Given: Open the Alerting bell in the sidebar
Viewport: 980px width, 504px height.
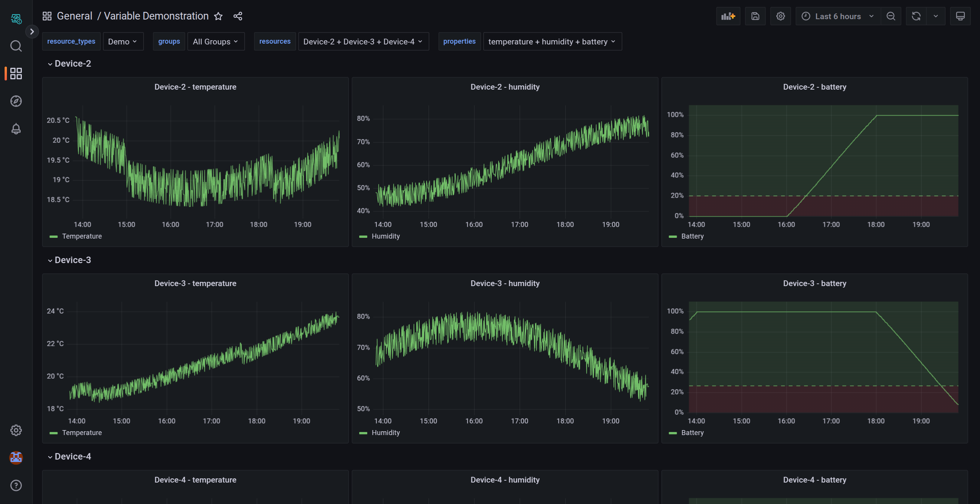Looking at the screenshot, I should point(16,129).
